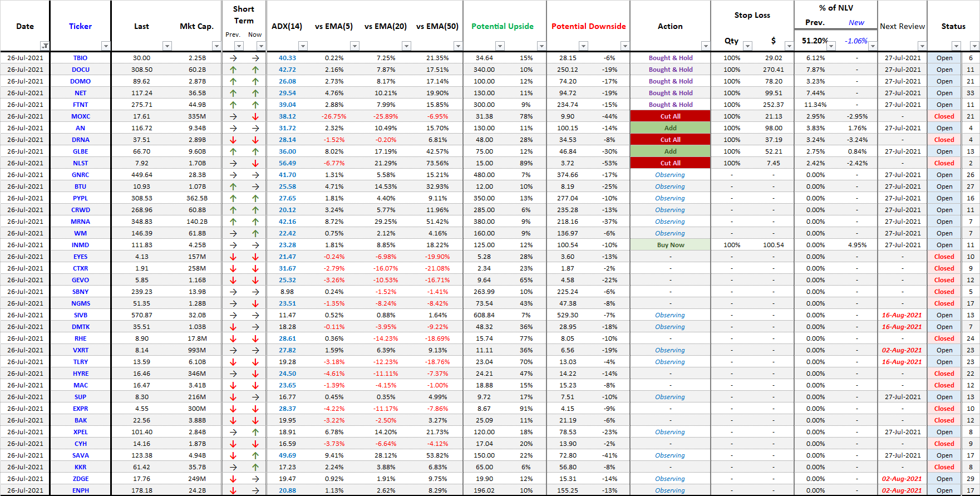Click the Prev. down arrow in ENPH row
This screenshot has width=980, height=496.
point(233,490)
